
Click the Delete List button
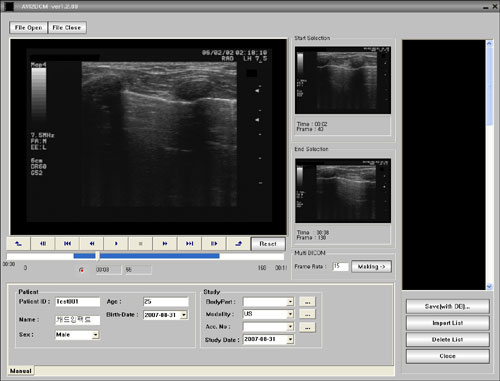pos(447,339)
